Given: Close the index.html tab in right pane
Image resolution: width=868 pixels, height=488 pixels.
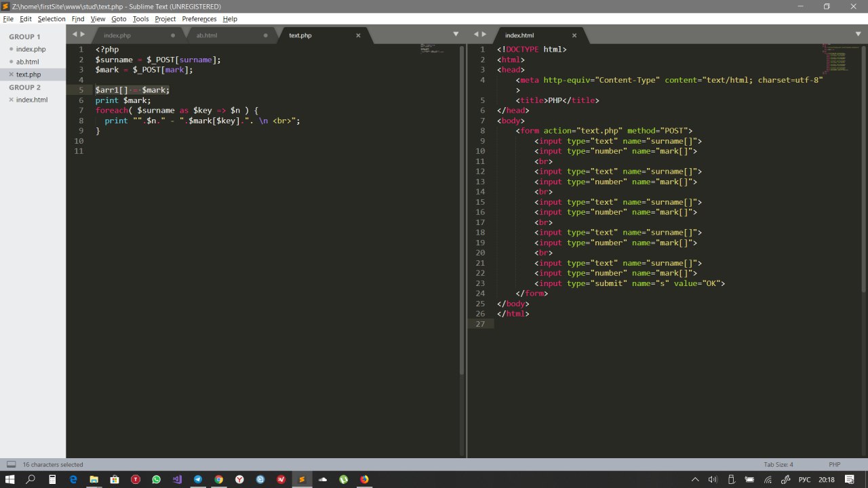Looking at the screenshot, I should [574, 35].
